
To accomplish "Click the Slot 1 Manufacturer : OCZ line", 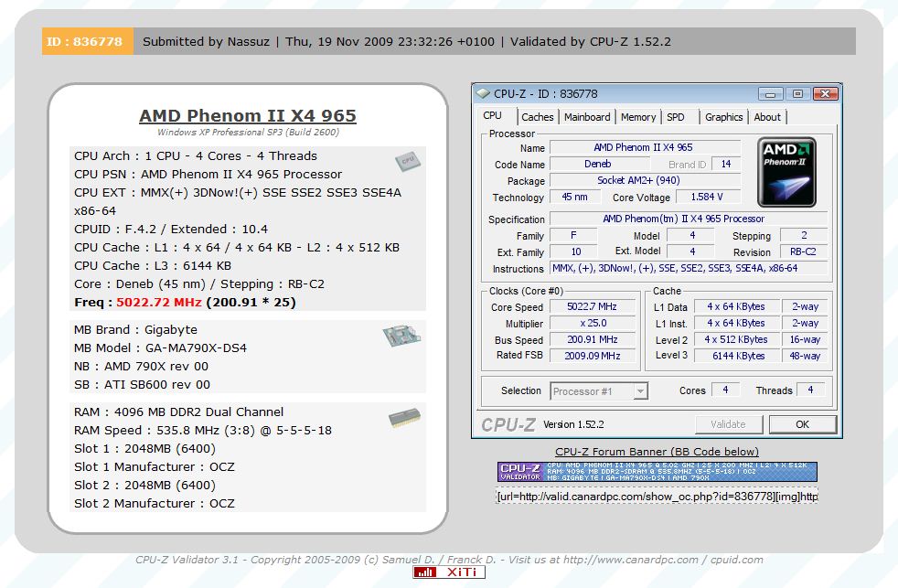I will pyautogui.click(x=154, y=467).
